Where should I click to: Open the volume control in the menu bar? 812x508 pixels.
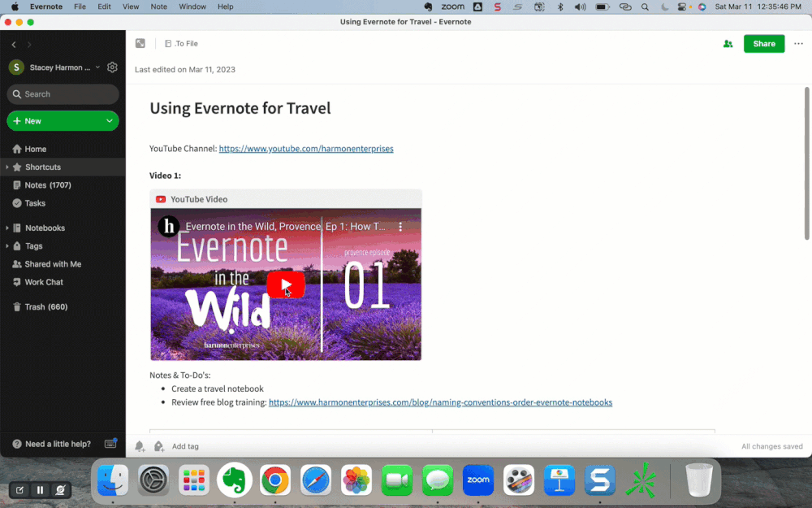(580, 7)
